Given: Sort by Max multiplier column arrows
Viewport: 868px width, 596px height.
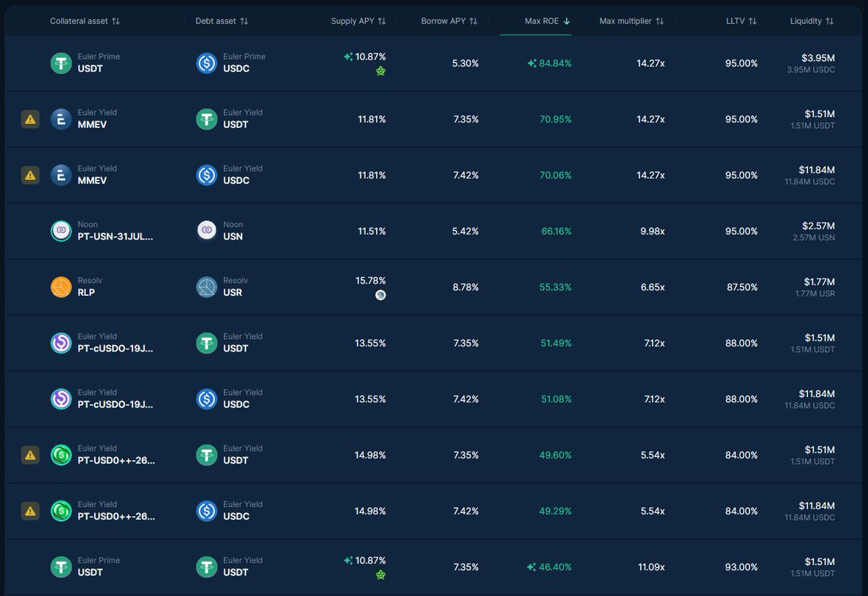Looking at the screenshot, I should (660, 21).
